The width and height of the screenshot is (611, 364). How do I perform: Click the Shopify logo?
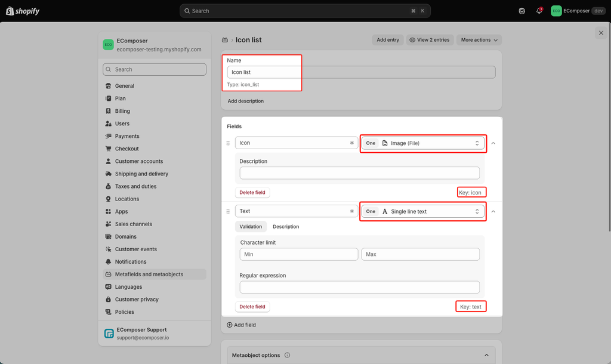[23, 11]
